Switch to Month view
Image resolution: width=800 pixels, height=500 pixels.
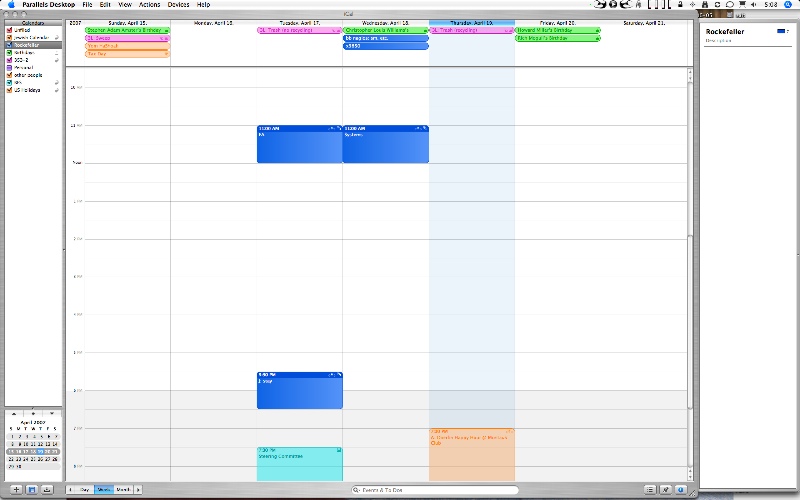click(123, 490)
